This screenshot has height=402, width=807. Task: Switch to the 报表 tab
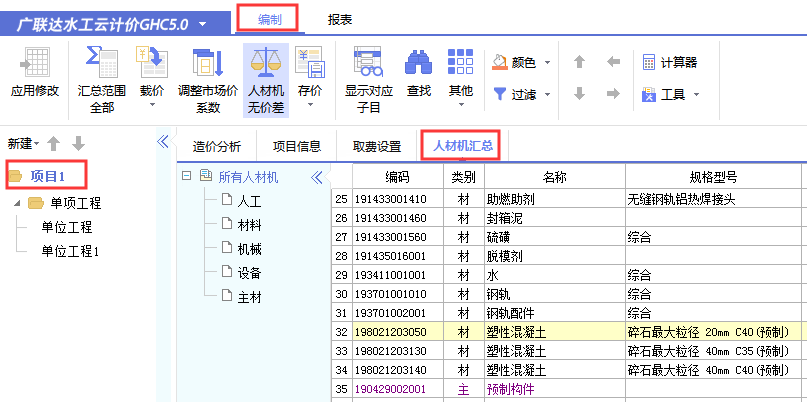[x=340, y=20]
